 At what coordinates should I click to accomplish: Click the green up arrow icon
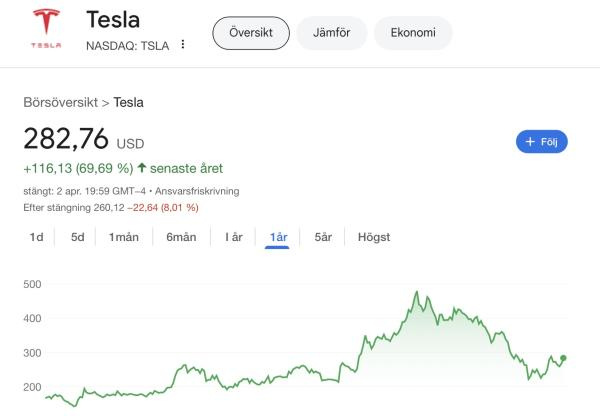click(142, 167)
